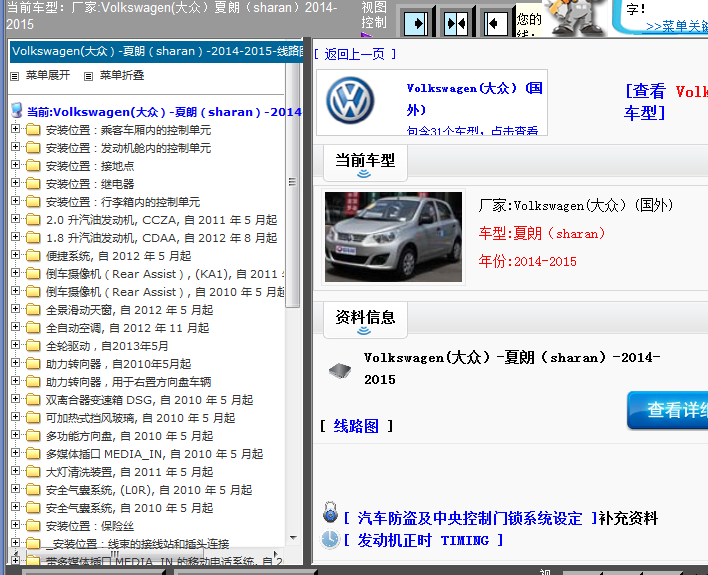Click the computer icon beside current vehicle node

click(x=16, y=111)
